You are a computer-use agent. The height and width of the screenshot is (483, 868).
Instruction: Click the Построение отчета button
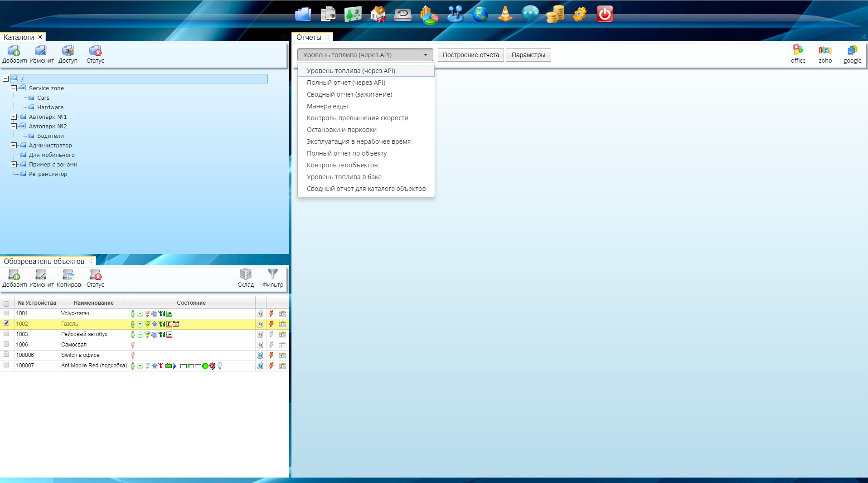(470, 55)
